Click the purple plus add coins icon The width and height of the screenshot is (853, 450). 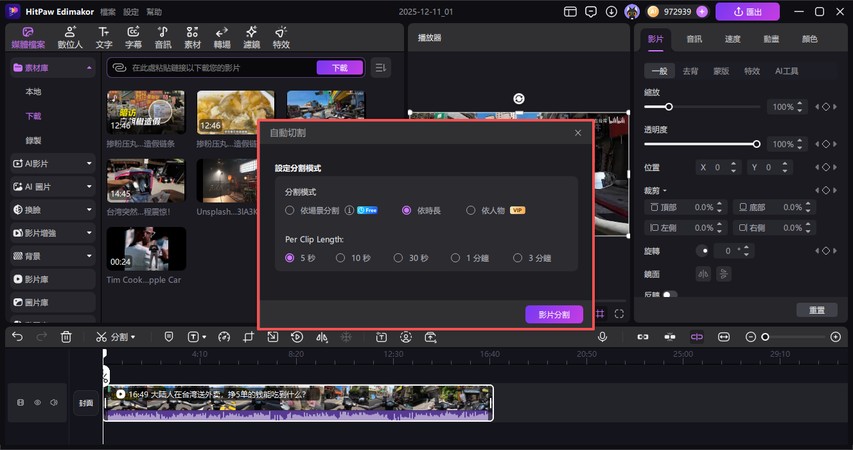click(702, 11)
